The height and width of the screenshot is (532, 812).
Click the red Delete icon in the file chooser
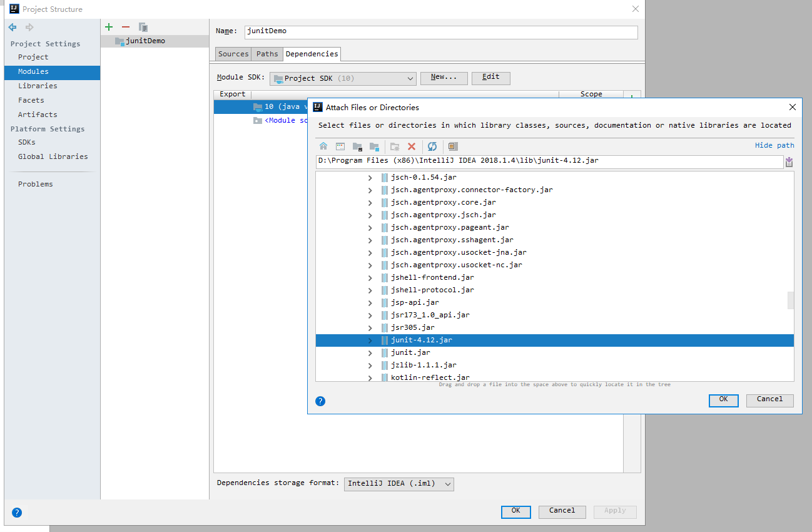click(x=412, y=146)
